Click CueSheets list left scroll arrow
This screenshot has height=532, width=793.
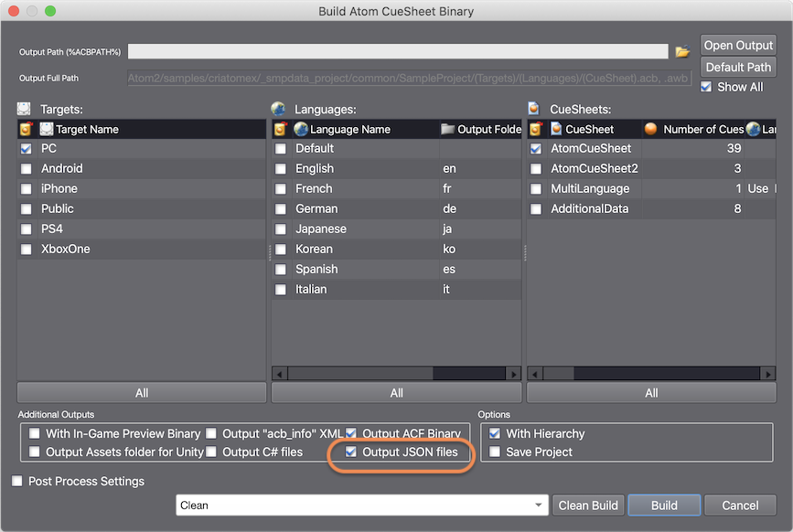point(535,375)
